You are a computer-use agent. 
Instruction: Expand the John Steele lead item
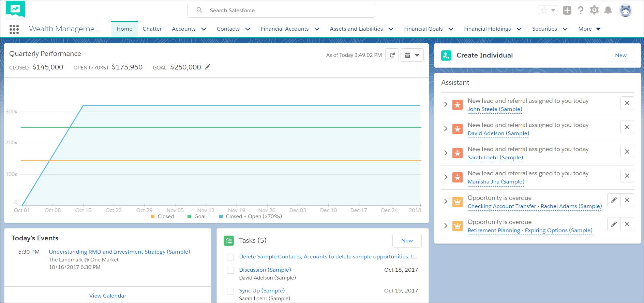(446, 105)
